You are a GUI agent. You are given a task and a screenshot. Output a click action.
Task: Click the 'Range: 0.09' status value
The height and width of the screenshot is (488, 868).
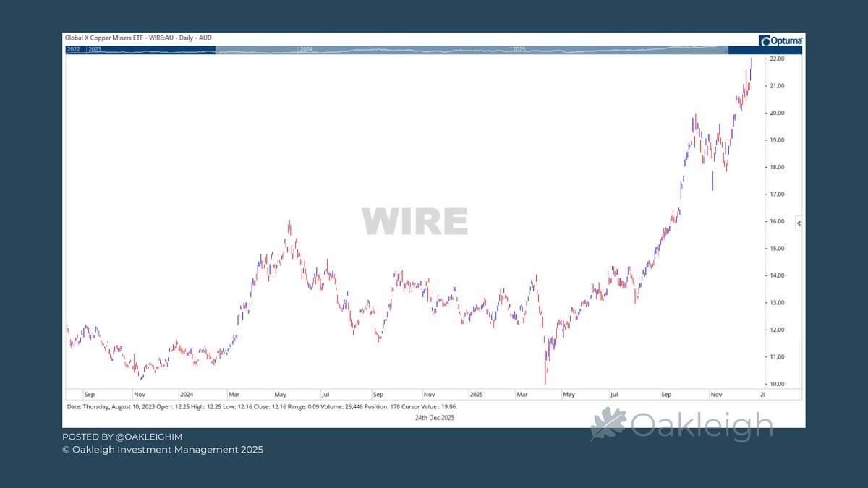point(303,407)
